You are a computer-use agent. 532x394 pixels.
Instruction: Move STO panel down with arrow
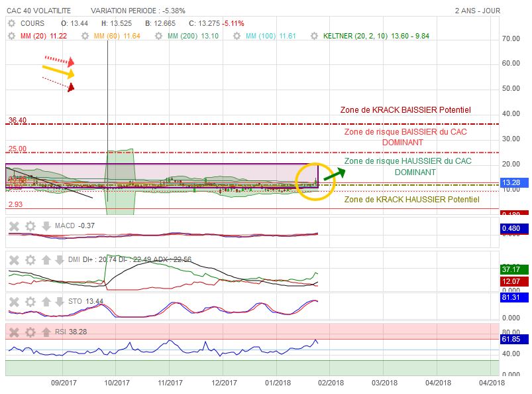click(x=60, y=302)
